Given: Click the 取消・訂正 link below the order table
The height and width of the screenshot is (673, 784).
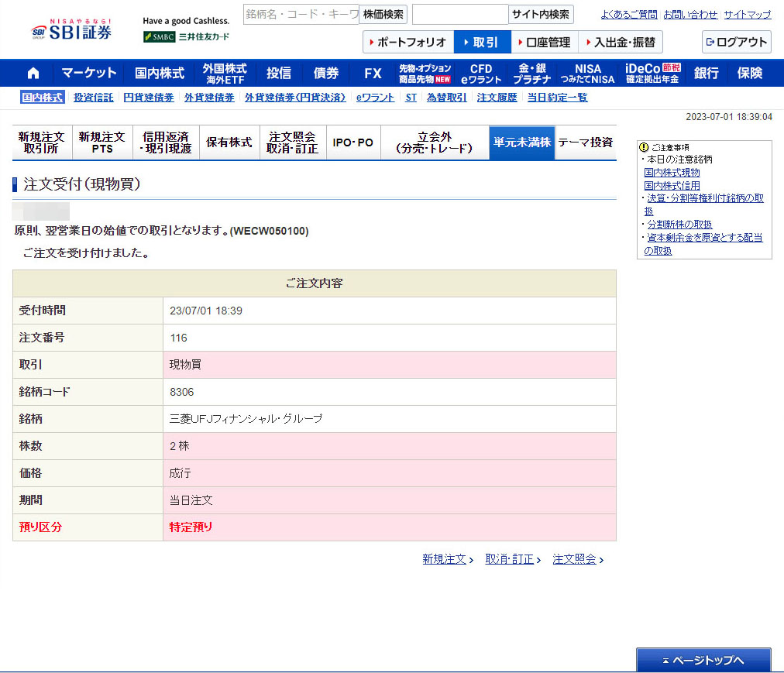Looking at the screenshot, I should (x=509, y=559).
